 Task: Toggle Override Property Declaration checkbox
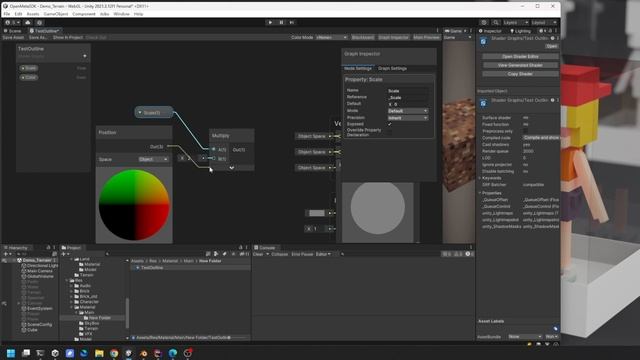(389, 132)
